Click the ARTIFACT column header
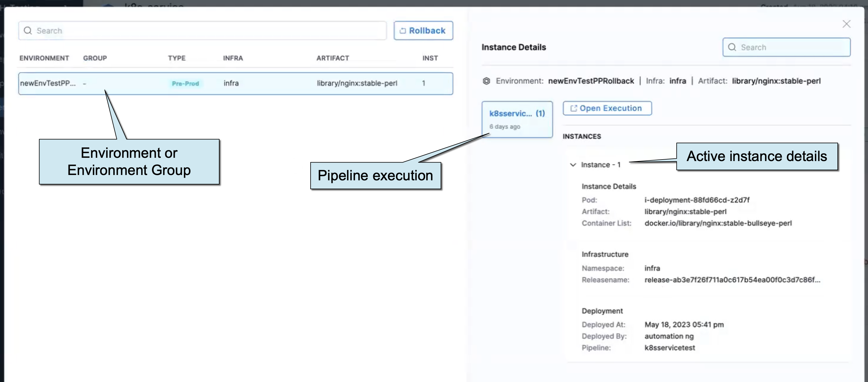 tap(333, 58)
